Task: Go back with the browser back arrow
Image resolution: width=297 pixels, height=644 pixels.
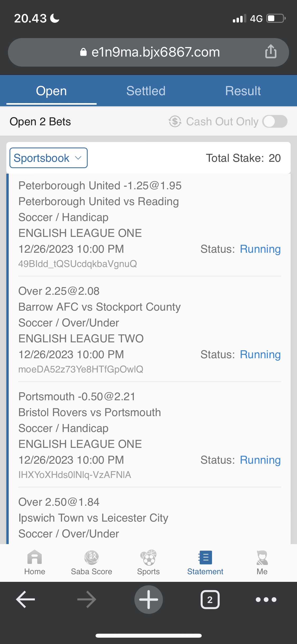Action: click(x=26, y=599)
